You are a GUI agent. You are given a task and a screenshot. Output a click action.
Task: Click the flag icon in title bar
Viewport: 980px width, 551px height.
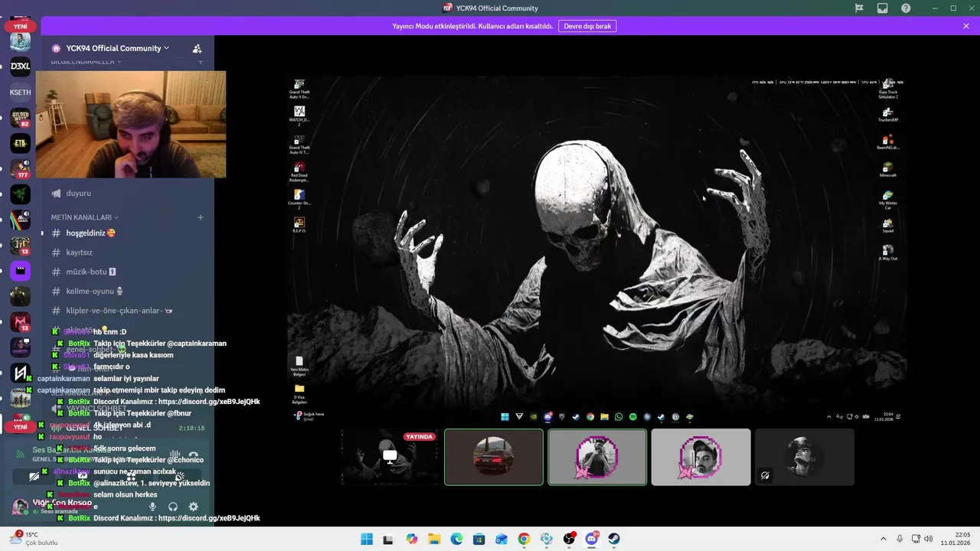coord(859,8)
